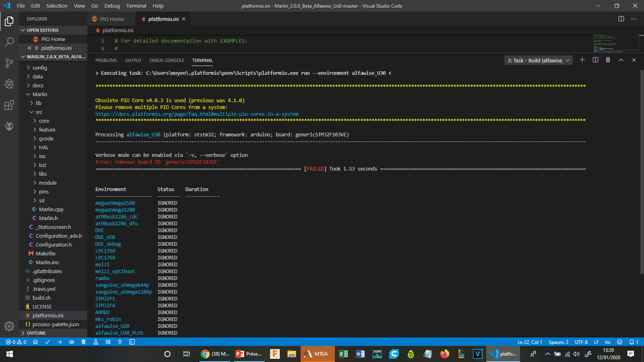644x362 pixels.
Task: Close platformio.ini in Open Editors list
Action: point(29,48)
